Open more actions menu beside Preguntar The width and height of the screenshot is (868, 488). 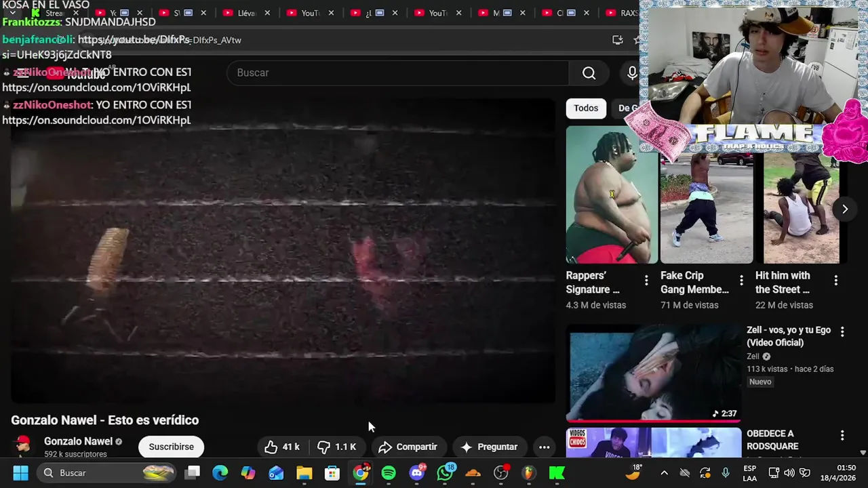click(x=544, y=447)
